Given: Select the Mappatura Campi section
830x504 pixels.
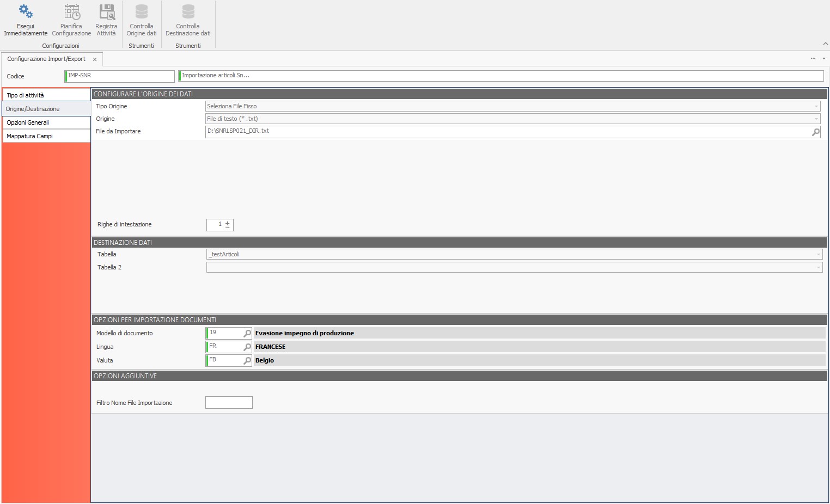Looking at the screenshot, I should coord(46,136).
